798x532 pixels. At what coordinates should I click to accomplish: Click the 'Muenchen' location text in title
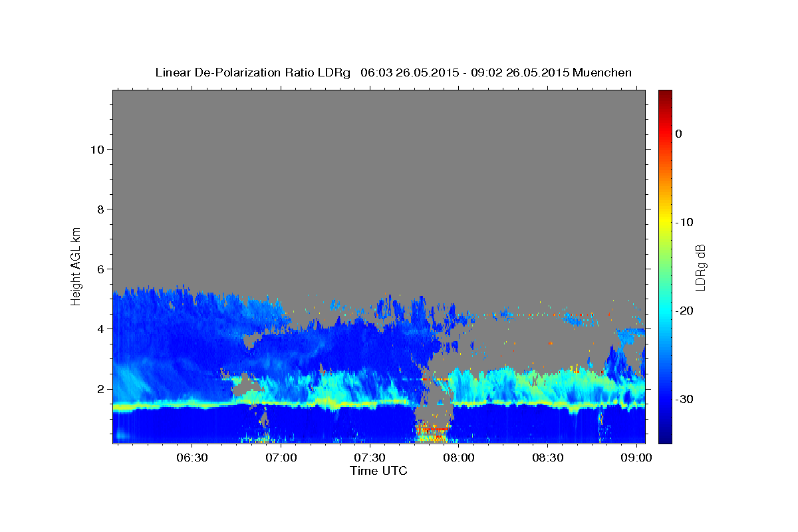point(603,72)
